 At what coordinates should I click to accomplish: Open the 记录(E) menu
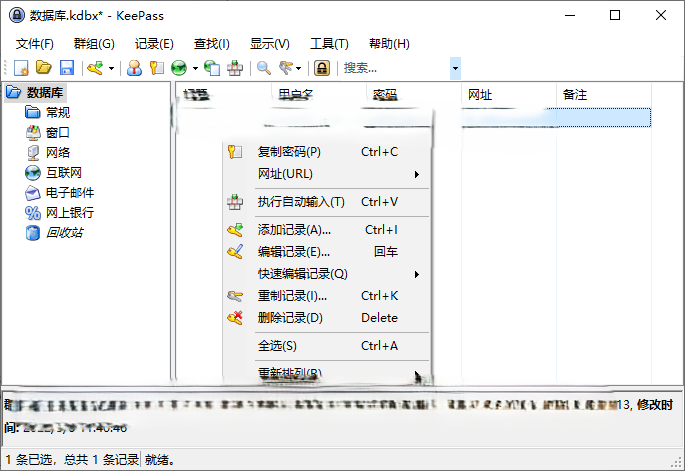154,44
